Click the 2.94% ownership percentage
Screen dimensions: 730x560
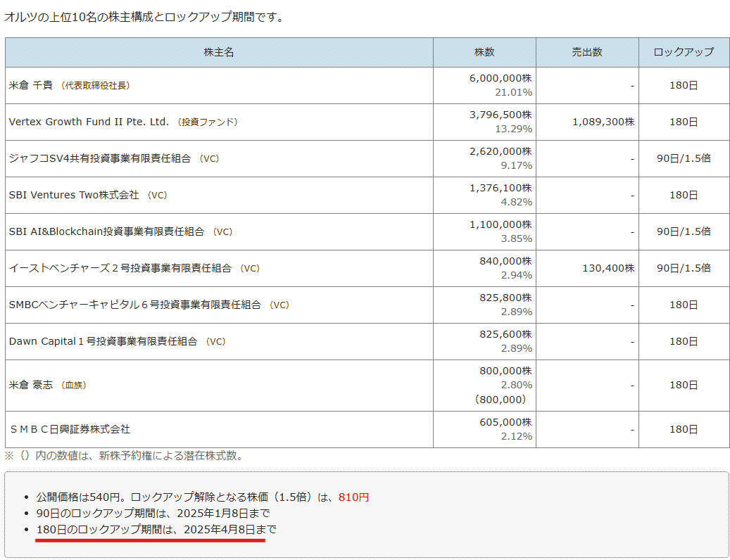point(516,275)
